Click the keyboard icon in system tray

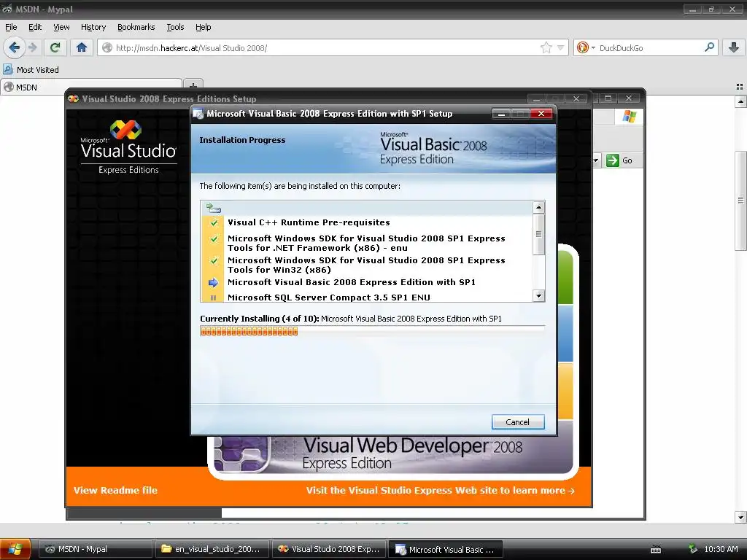pyautogui.click(x=656, y=550)
